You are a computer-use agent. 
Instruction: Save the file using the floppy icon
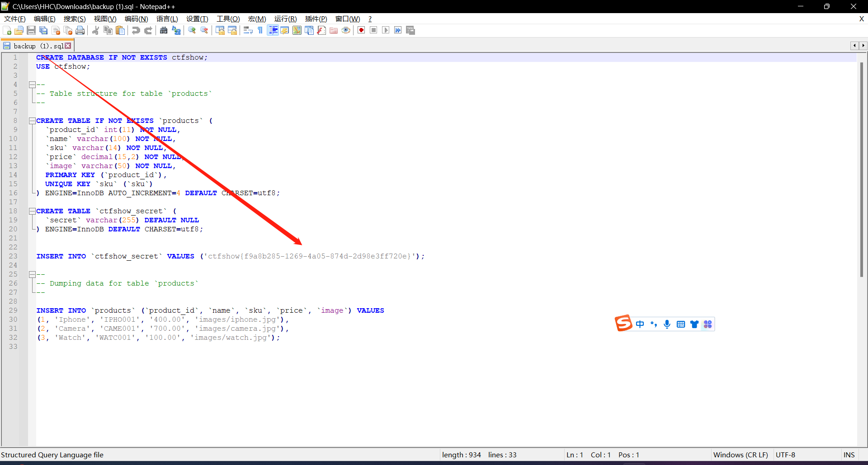(x=31, y=30)
